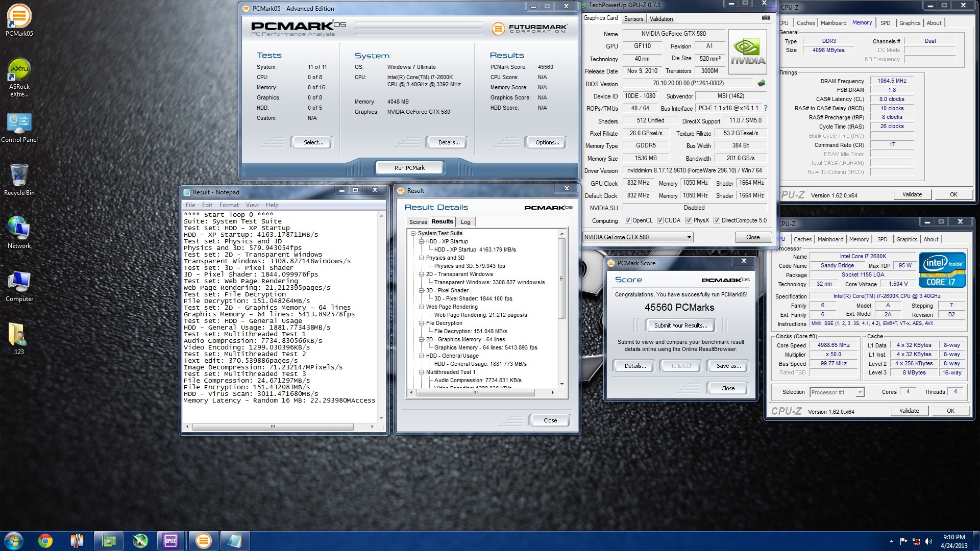Open the Help menu in Notepad
Image resolution: width=980 pixels, height=551 pixels.
[272, 205]
